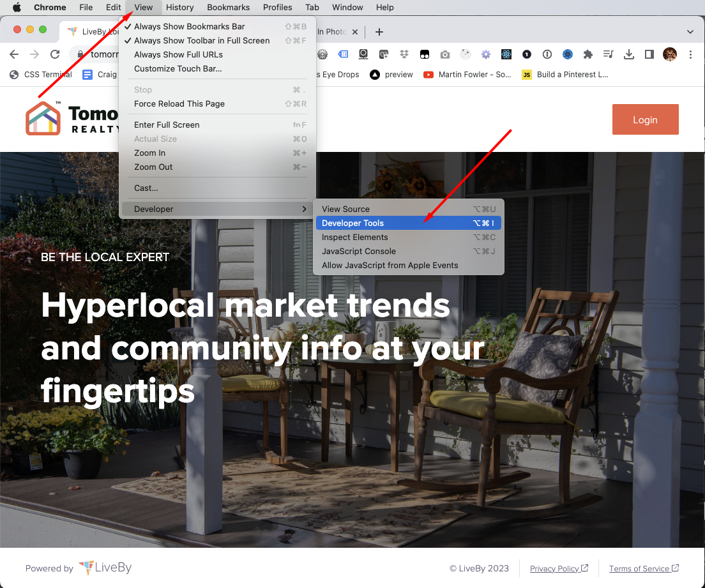This screenshot has width=705, height=588.
Task: Click the React Developer Tools extension icon
Action: click(506, 54)
